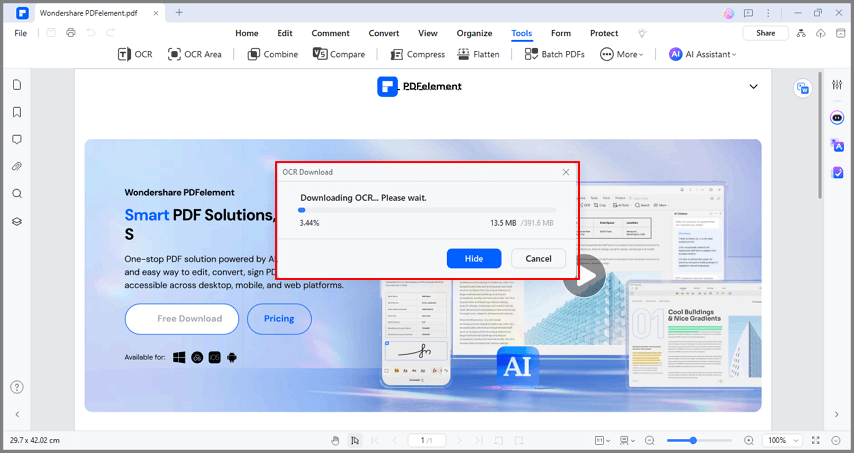The width and height of the screenshot is (854, 453).
Task: Select the hand pan tool
Action: [x=335, y=440]
